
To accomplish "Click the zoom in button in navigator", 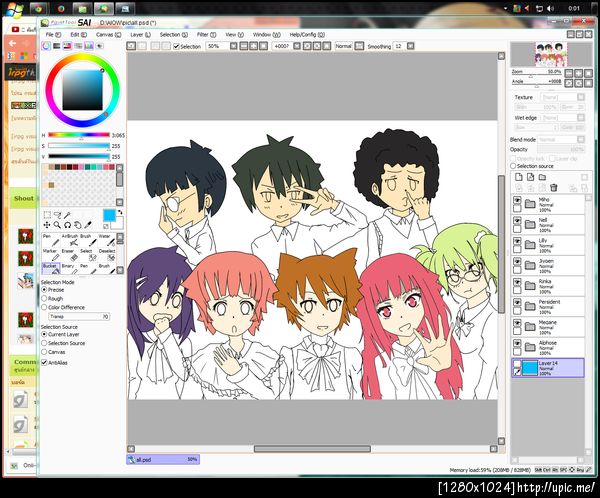I will click(579, 73).
